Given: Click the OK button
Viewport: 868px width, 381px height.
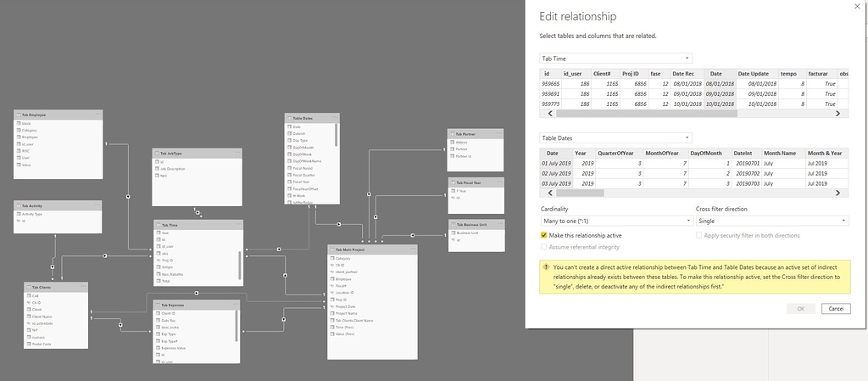Looking at the screenshot, I should [800, 308].
